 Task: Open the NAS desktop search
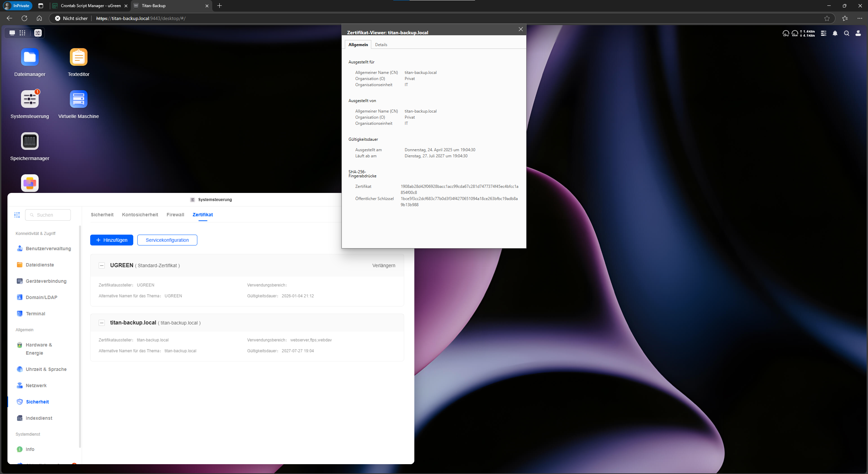847,33
